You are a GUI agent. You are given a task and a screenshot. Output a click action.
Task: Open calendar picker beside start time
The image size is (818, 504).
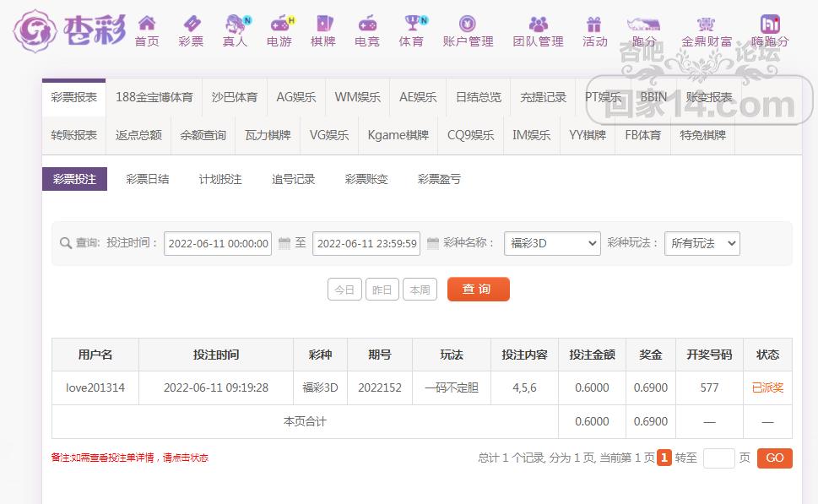tap(284, 243)
